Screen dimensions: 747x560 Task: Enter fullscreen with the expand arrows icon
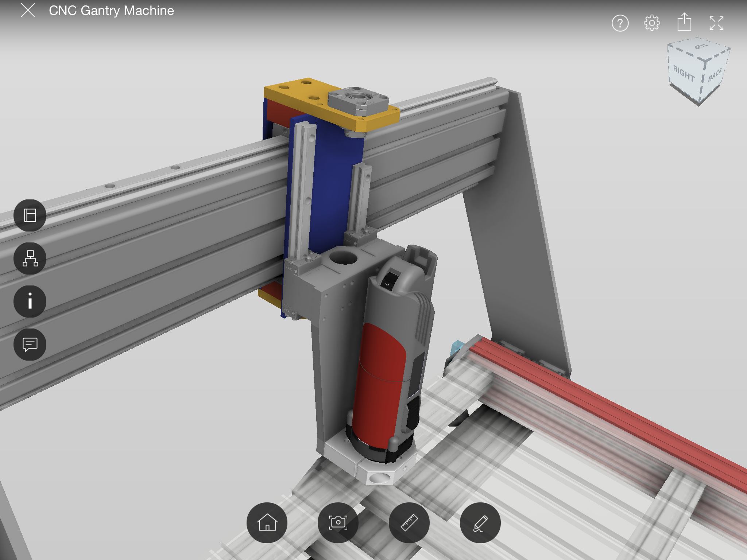(716, 23)
